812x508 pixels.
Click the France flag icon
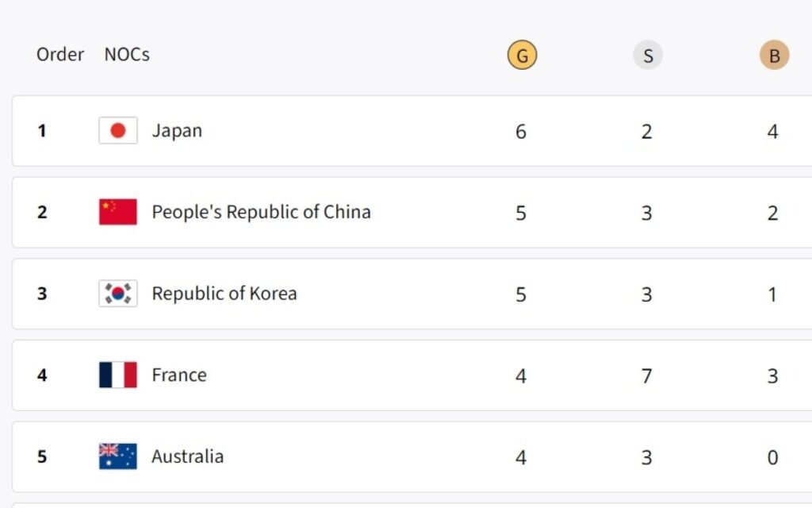(118, 375)
